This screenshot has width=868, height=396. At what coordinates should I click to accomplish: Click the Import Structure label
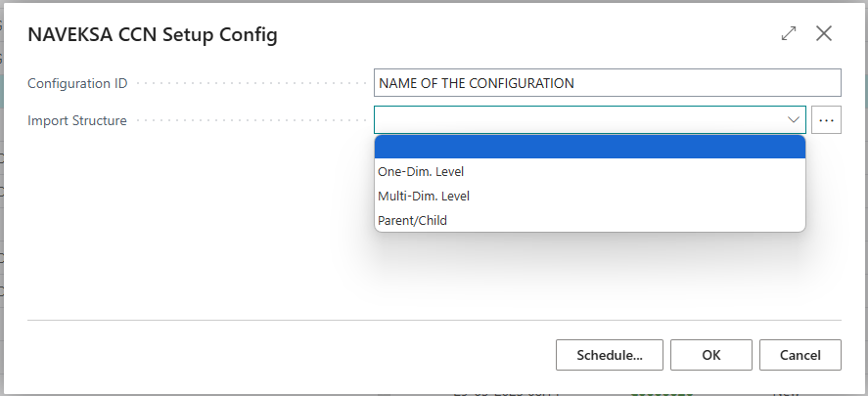pyautogui.click(x=77, y=120)
